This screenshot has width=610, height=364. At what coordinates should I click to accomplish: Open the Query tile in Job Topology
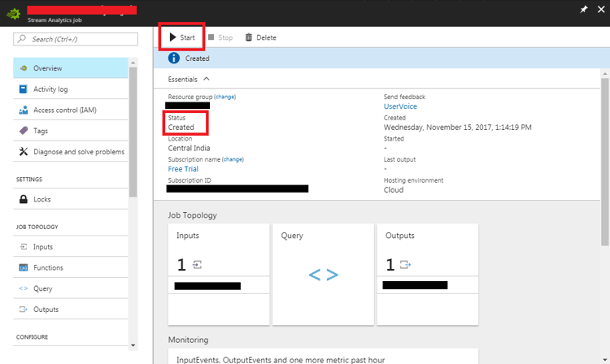pos(323,275)
